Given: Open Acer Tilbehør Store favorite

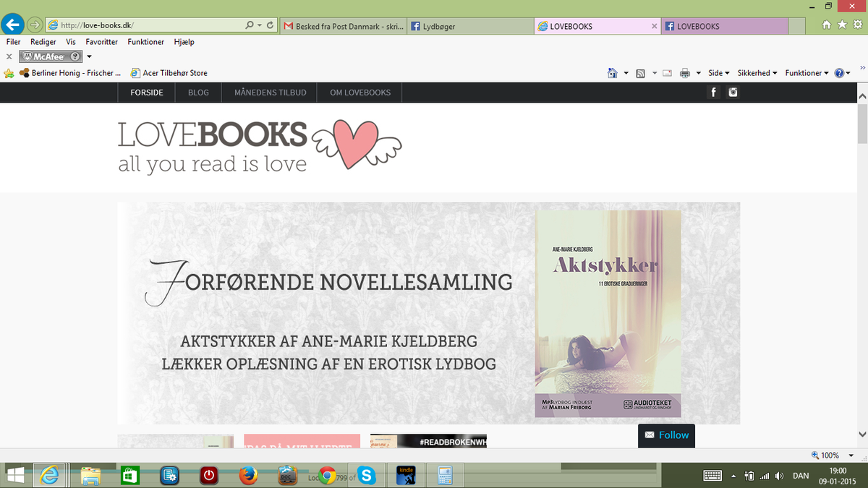Looking at the screenshot, I should coord(169,73).
